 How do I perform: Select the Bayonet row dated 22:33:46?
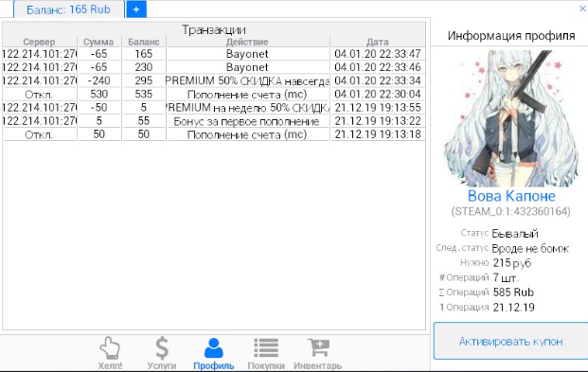coord(214,67)
